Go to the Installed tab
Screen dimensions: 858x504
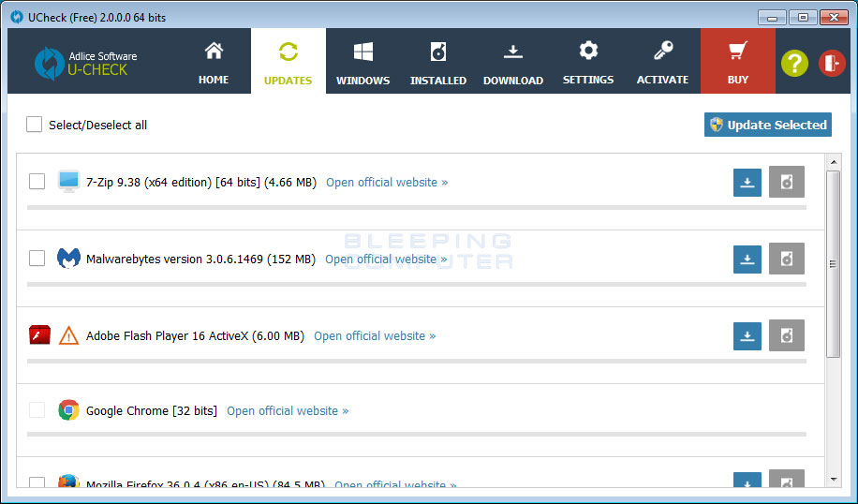tap(437, 61)
